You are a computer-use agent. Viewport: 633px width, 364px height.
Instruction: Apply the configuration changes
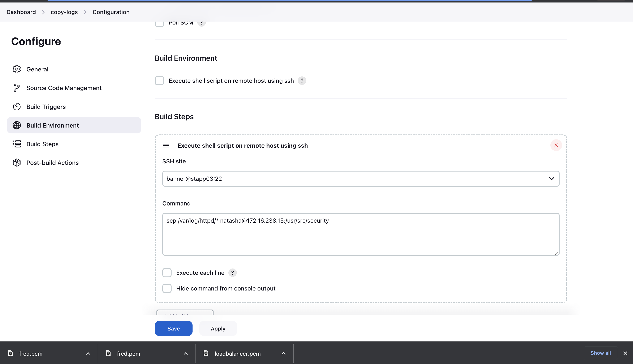click(x=218, y=328)
